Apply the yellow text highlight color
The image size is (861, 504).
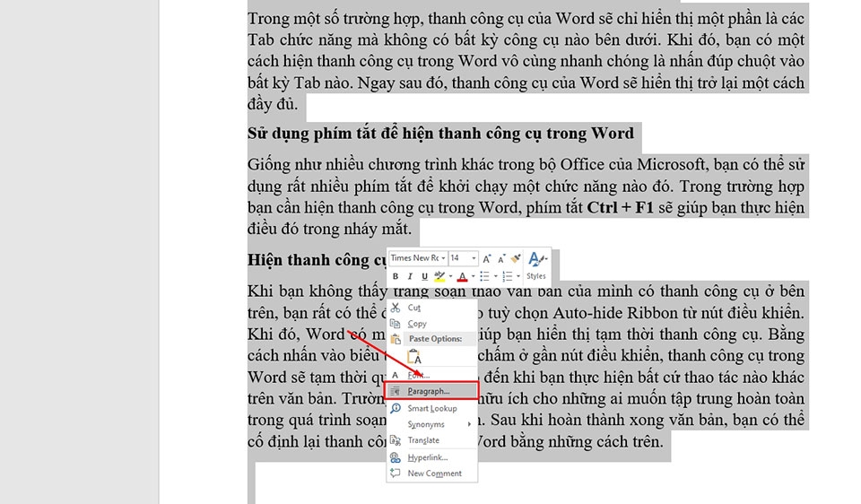(x=439, y=276)
